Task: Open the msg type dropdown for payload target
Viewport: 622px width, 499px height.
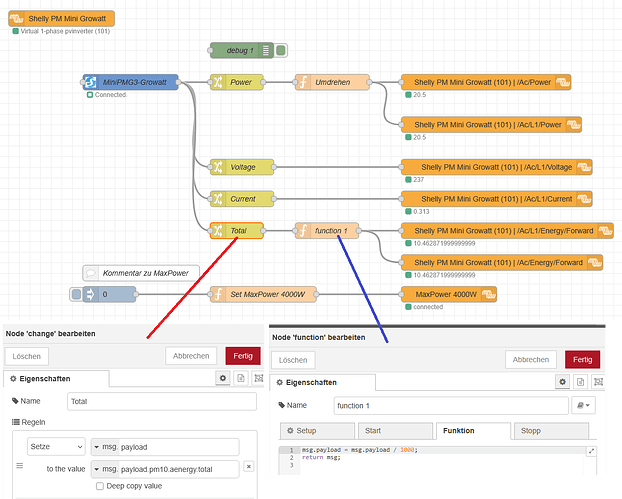Action: click(104, 447)
